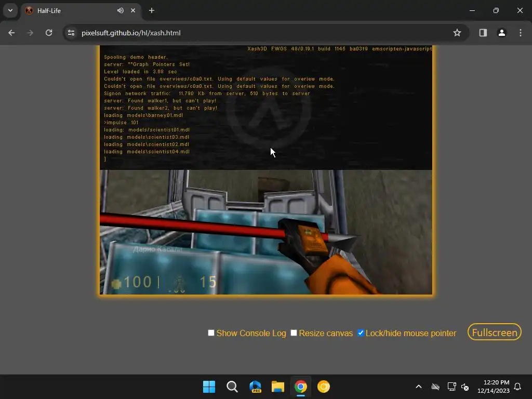
Task: Open the clock and date panel
Action: [x=494, y=387]
